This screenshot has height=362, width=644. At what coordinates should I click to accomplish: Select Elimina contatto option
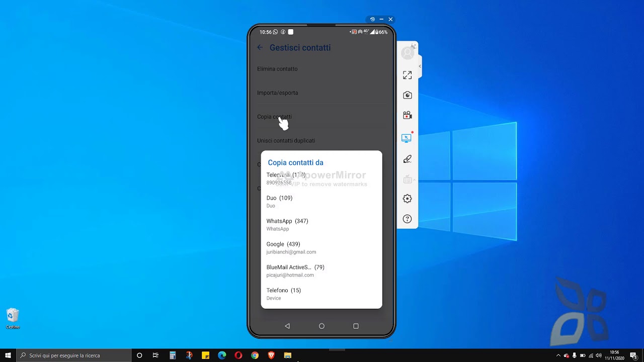321,69
